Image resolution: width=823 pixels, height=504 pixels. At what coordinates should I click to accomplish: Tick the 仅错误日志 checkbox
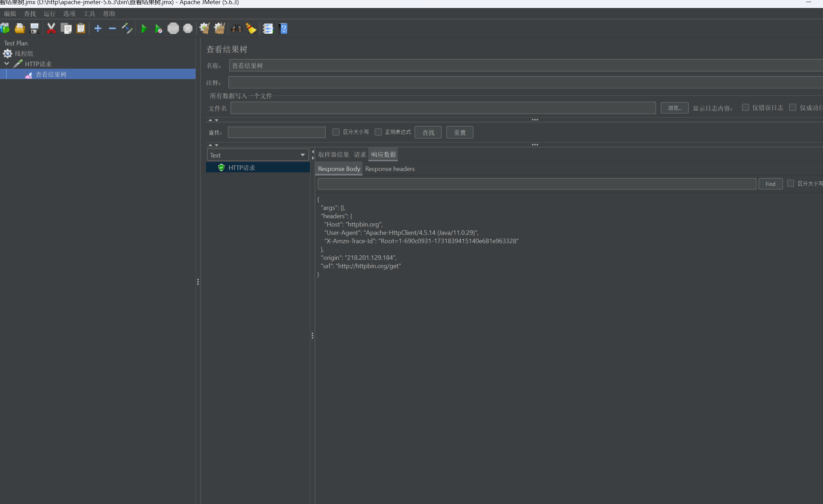pyautogui.click(x=745, y=108)
